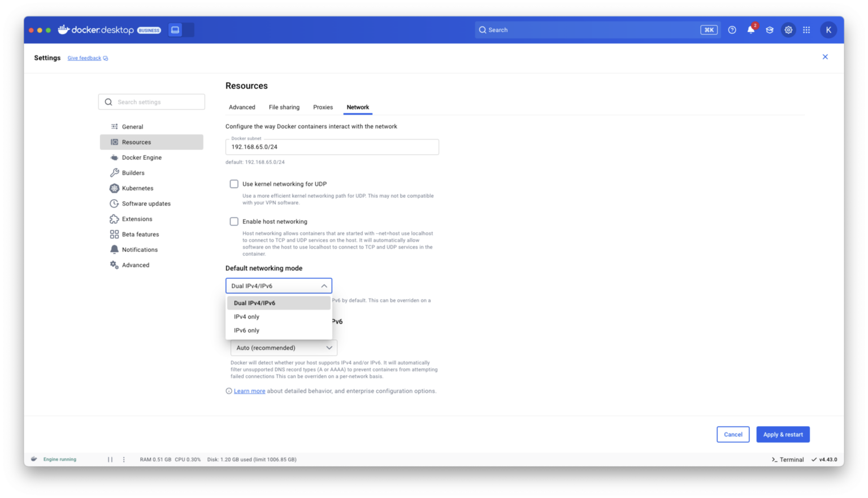Enable kernel networking for UDP
Viewport: 868px width, 498px height.
click(234, 184)
